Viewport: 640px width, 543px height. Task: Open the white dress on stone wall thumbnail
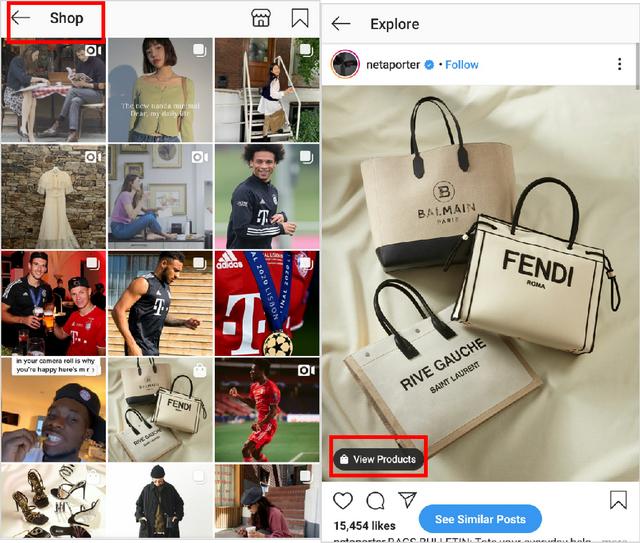click(x=53, y=196)
